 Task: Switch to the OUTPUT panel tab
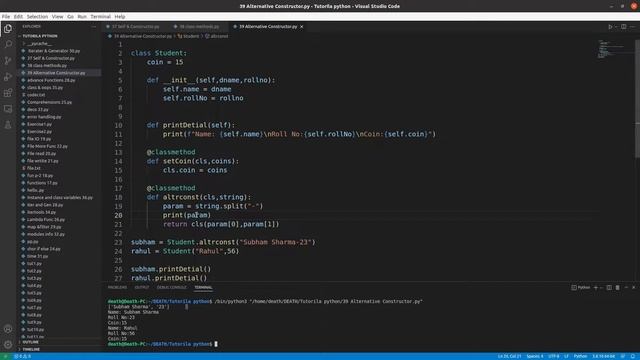142,287
